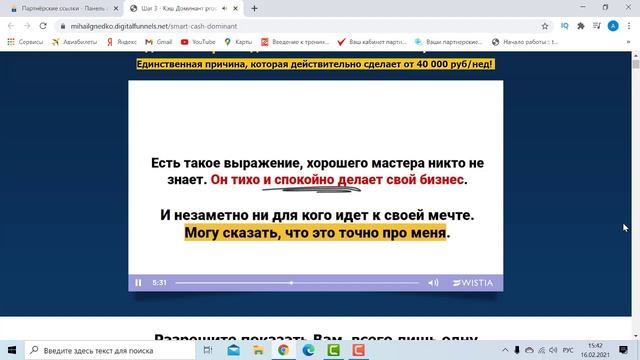Reload the current page
640x360 pixels.
coord(43,26)
